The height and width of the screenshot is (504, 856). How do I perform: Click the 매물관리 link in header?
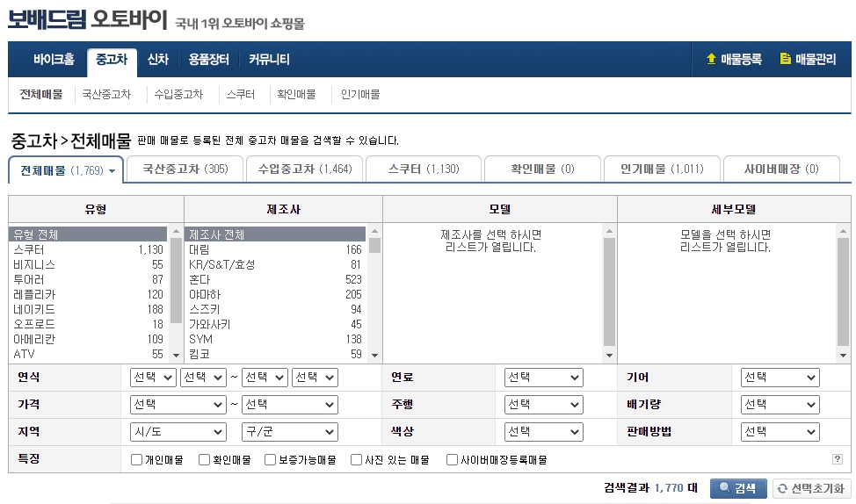click(x=815, y=59)
